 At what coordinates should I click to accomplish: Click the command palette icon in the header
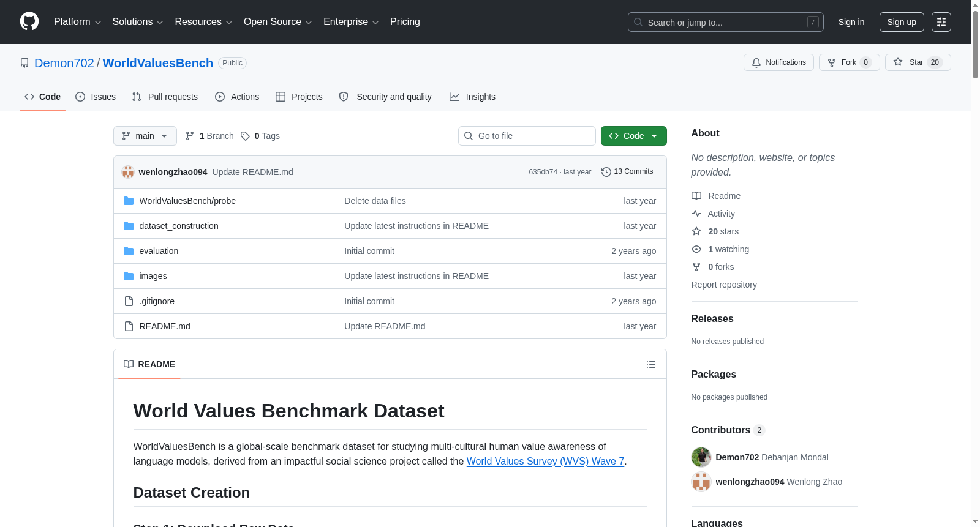[x=941, y=22]
